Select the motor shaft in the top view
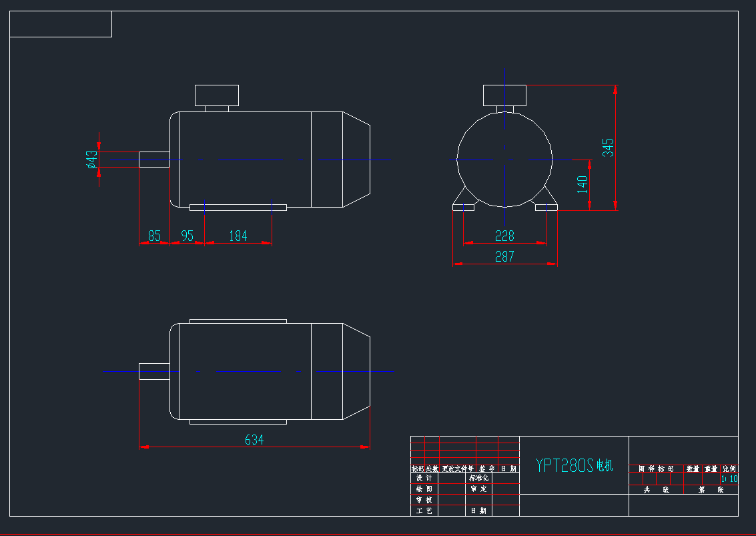The image size is (756, 536). tap(154, 371)
